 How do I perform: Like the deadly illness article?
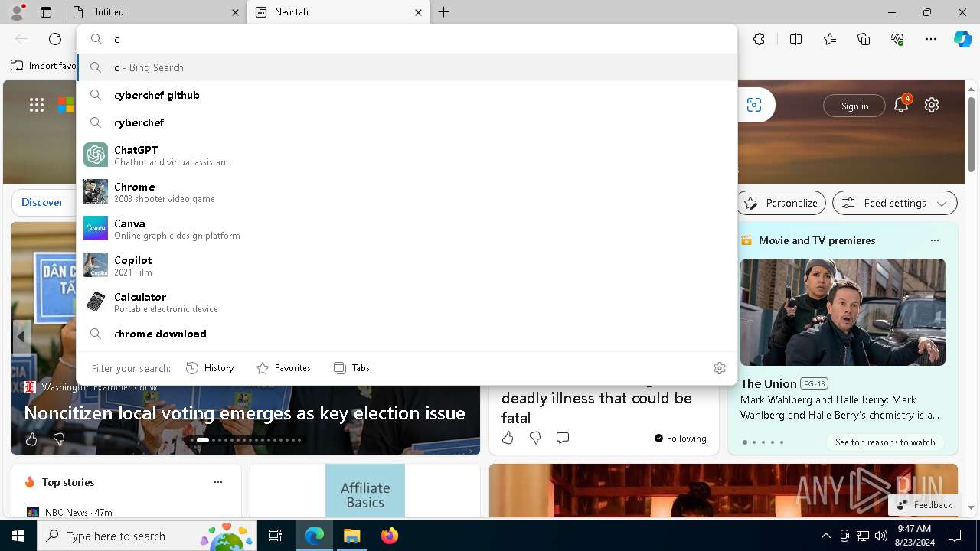[x=508, y=438]
